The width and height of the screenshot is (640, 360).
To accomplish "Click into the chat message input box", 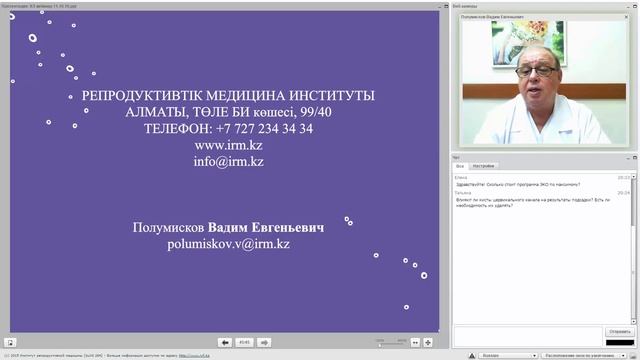I will coord(528,336).
